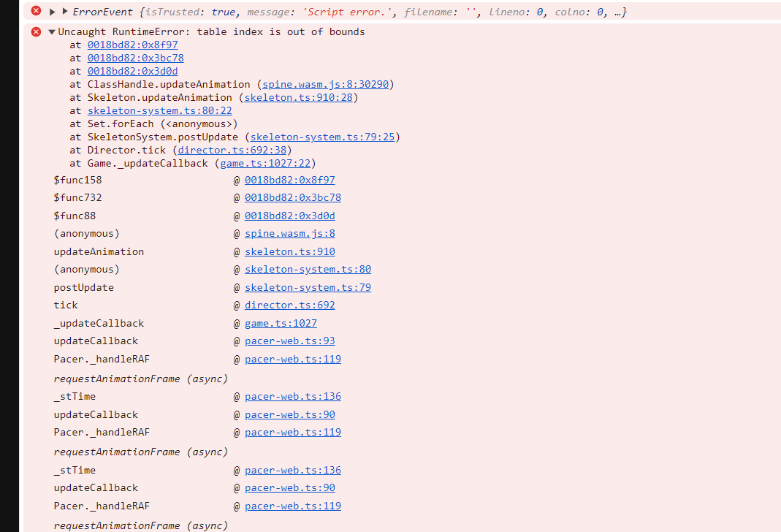
Task: Open the skeleton-system.ts:80 link
Action: (x=308, y=270)
